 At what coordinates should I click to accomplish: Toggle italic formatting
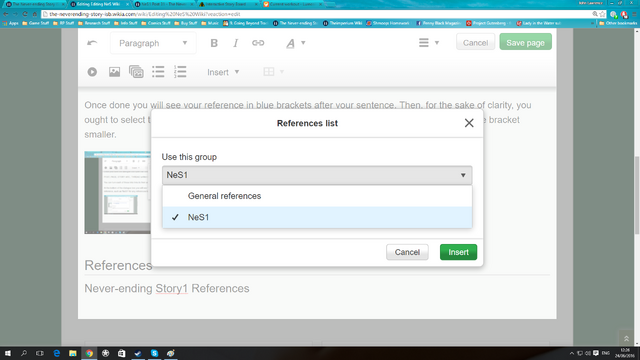point(236,43)
